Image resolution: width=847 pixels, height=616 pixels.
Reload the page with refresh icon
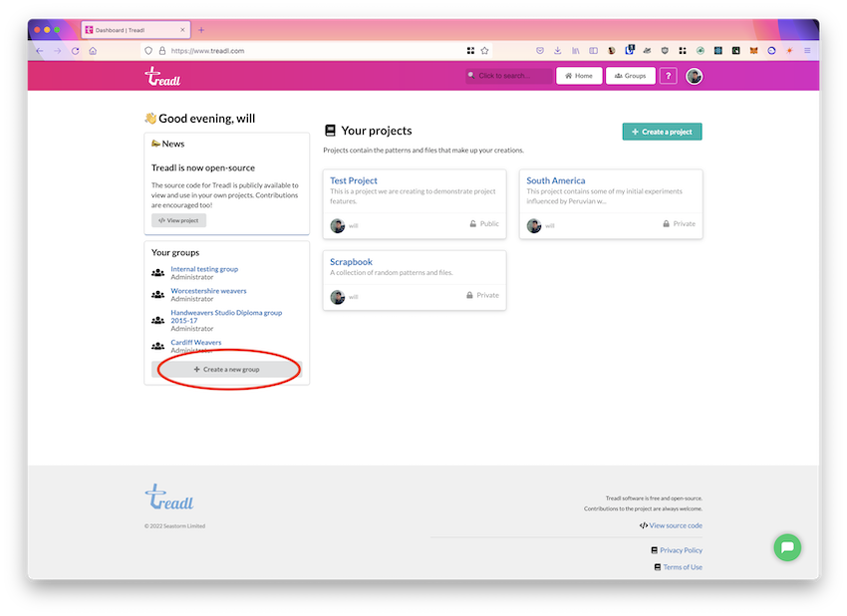click(75, 51)
